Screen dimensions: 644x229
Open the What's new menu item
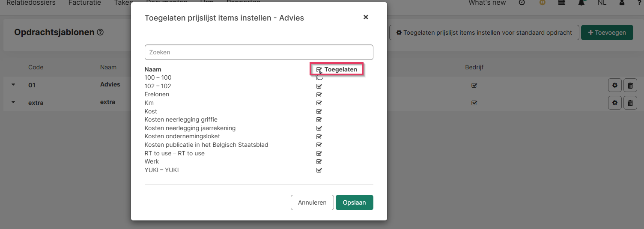pyautogui.click(x=487, y=3)
